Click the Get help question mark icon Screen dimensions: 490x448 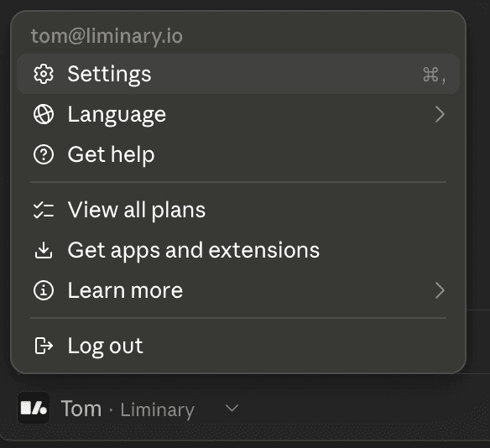point(44,154)
